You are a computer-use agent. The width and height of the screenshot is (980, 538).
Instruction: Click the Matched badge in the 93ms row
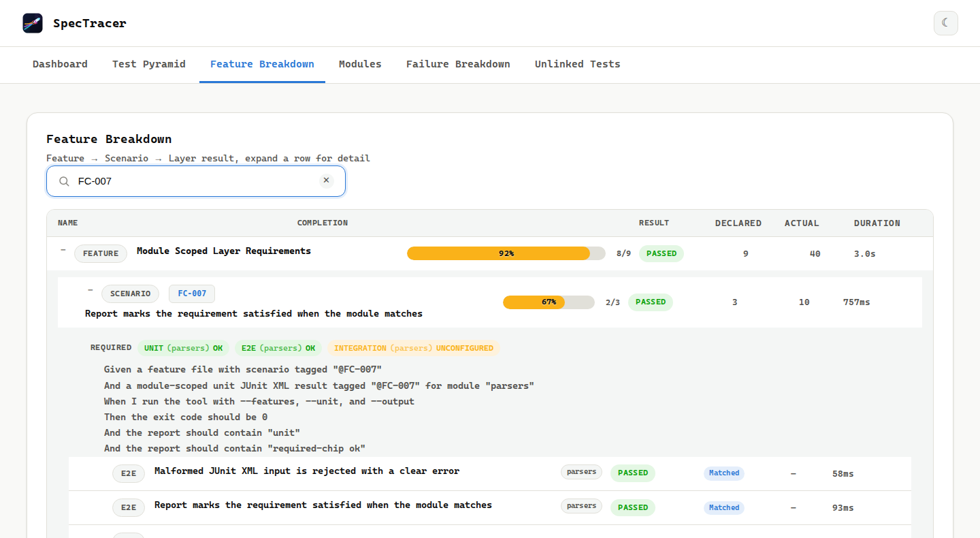tap(724, 508)
